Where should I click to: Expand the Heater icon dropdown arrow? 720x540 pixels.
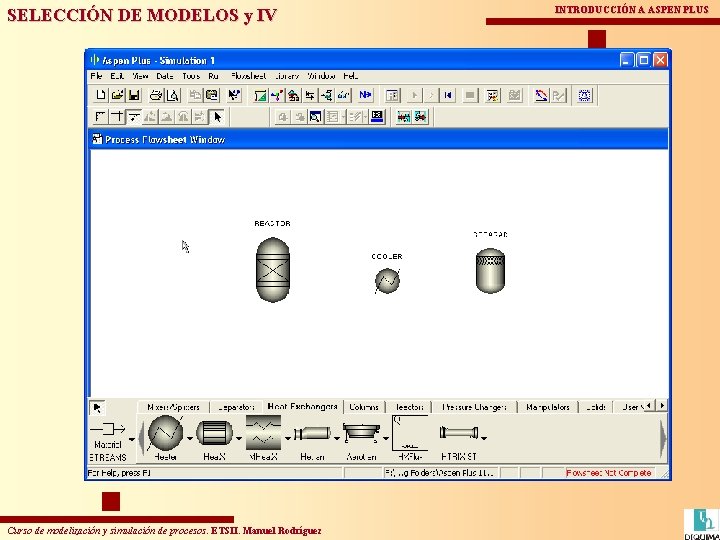190,439
